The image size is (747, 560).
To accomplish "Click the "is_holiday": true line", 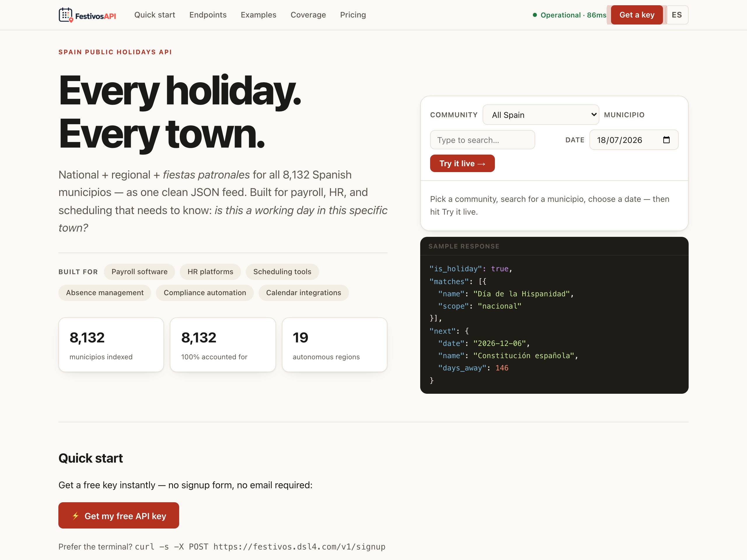I will [x=471, y=269].
